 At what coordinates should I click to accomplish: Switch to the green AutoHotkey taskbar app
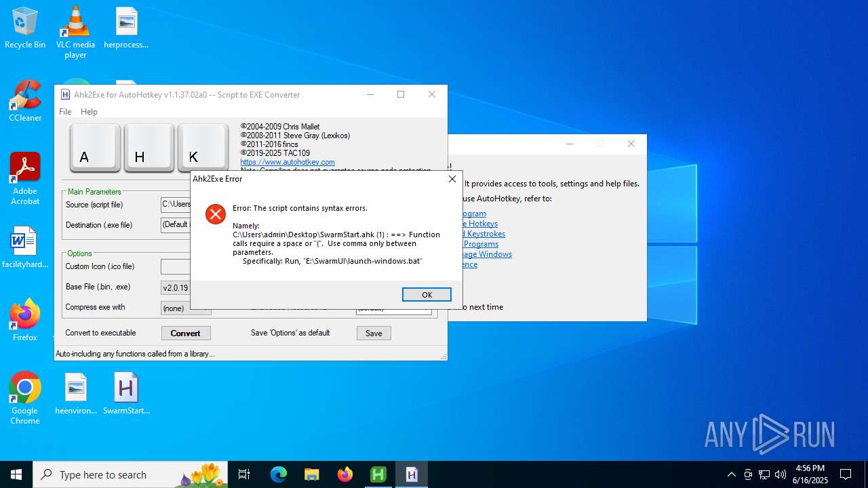378,474
